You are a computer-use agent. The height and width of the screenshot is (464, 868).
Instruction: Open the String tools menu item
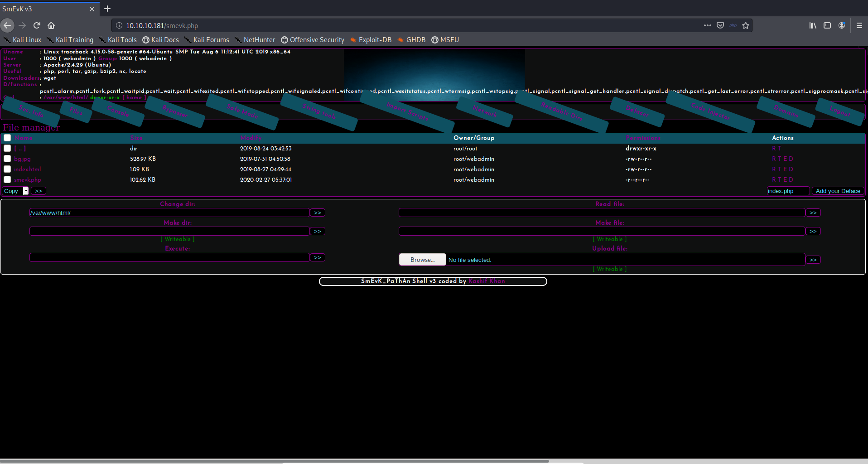319,112
